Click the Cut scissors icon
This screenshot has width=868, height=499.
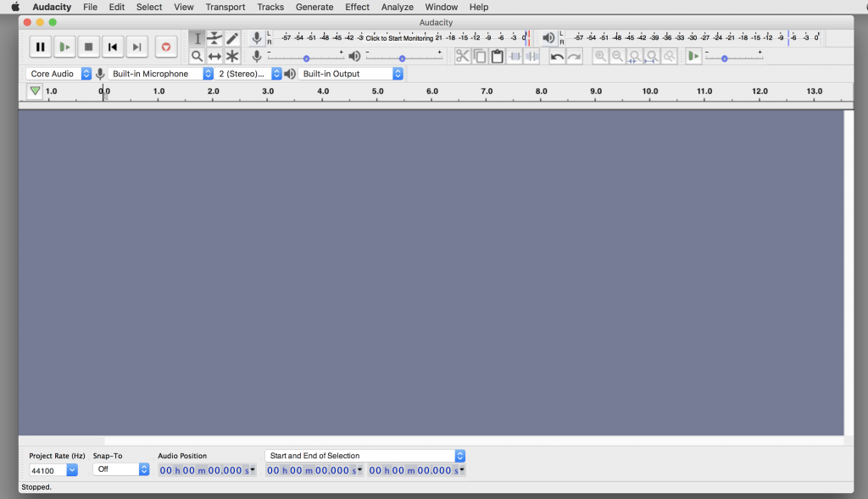point(462,56)
